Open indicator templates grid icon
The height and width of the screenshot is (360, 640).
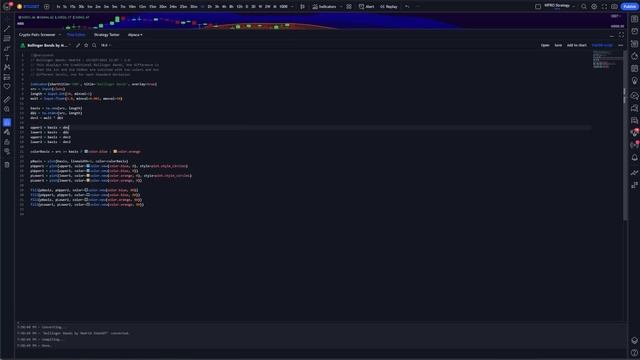(349, 7)
